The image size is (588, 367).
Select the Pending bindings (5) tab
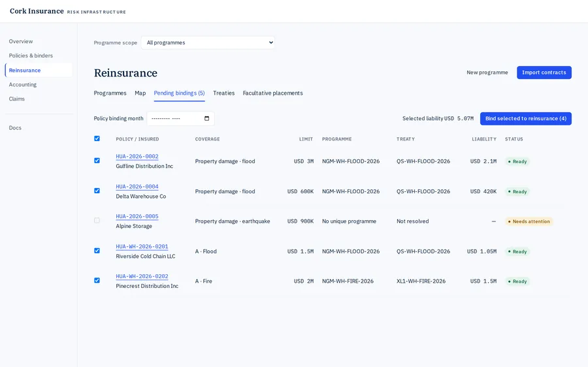point(179,93)
